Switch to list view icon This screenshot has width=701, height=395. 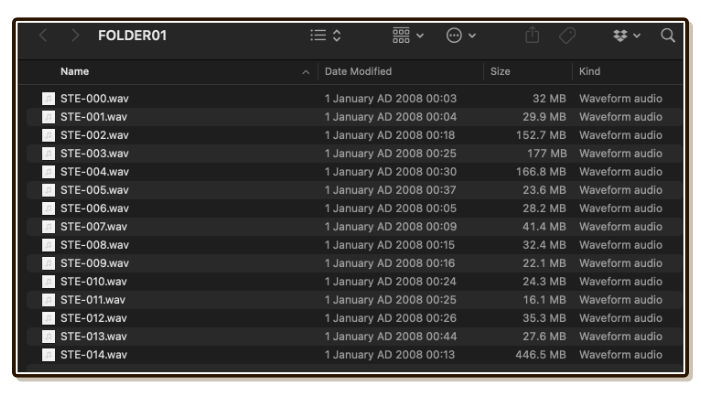(x=318, y=35)
